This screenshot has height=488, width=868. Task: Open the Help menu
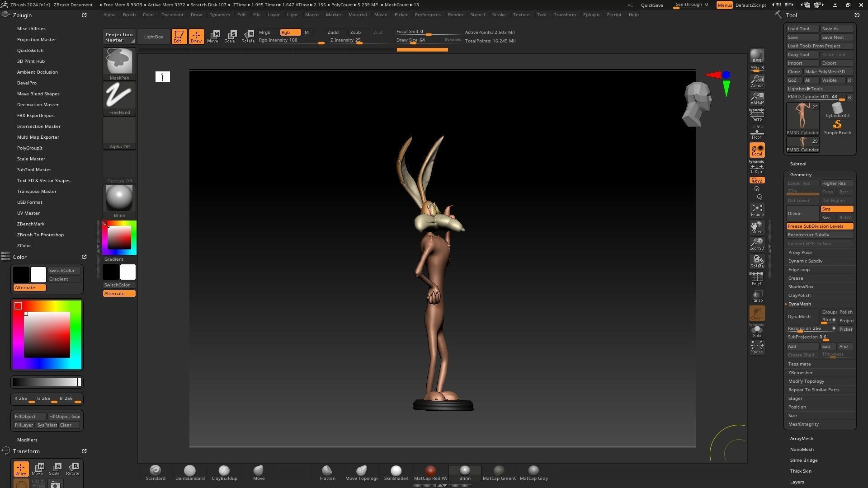point(633,14)
